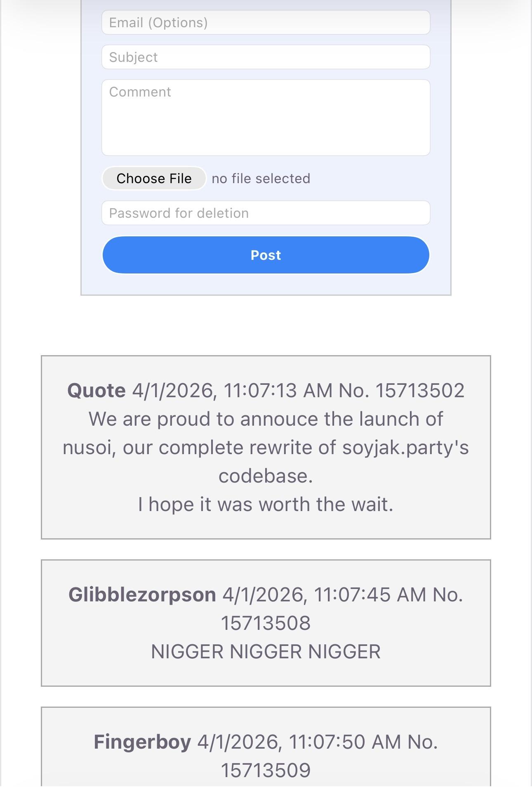Viewport: 532px width, 787px height.
Task: Submit the form with the Post button
Action: (x=266, y=255)
